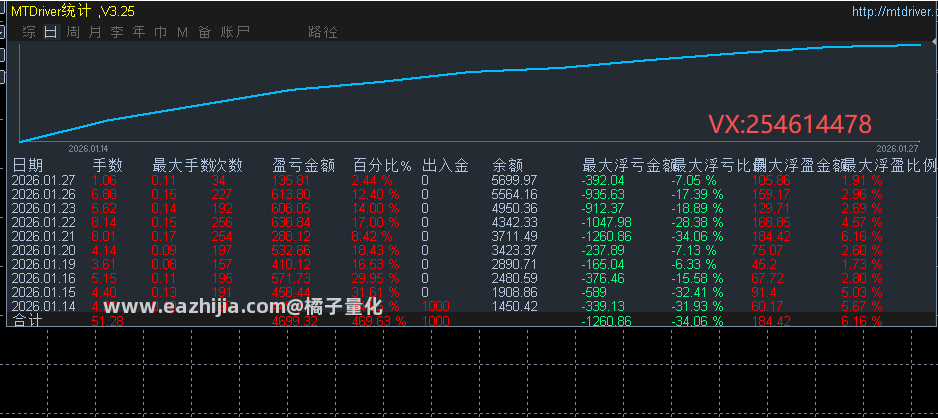Click trade count 256

pyautogui.click(x=223, y=222)
